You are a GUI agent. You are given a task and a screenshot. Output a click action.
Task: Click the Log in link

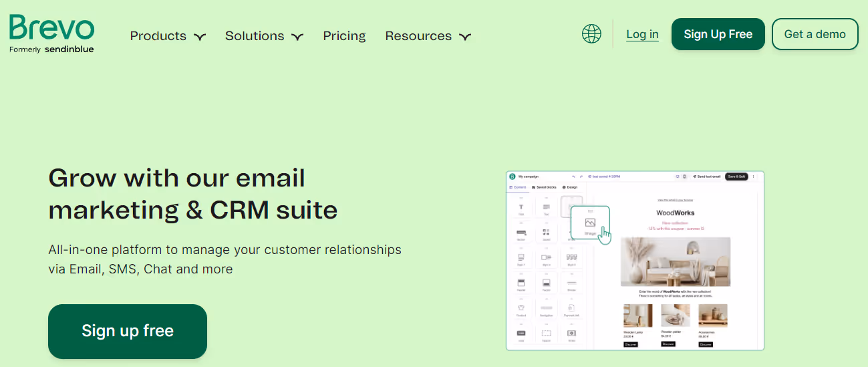pyautogui.click(x=642, y=35)
